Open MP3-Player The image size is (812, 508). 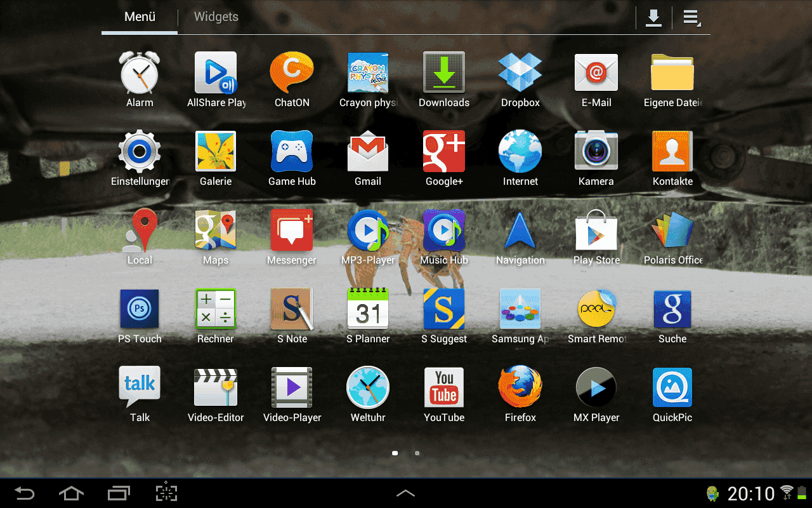[x=368, y=237]
